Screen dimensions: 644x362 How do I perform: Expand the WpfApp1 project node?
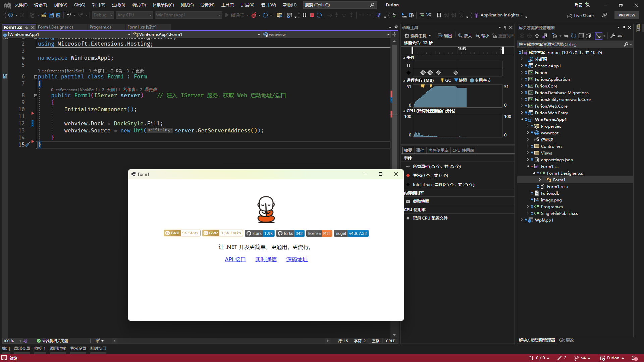coord(522,220)
